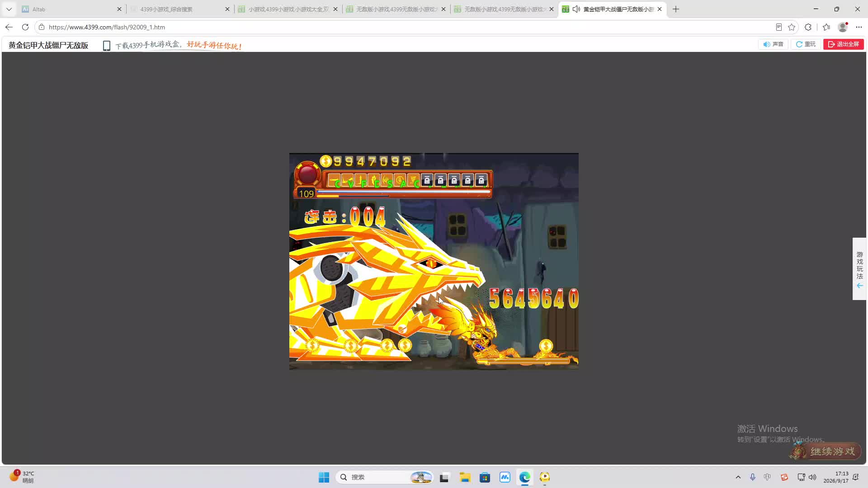Select skill slot labeled S in game
Viewport: 868px width, 488px height.
[387, 181]
